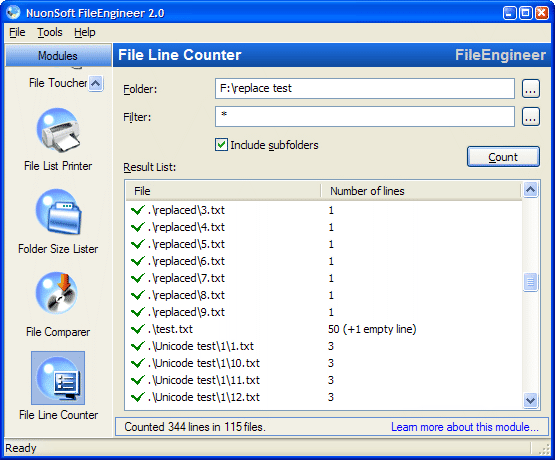Click the result list scrollbar thumb
Image resolution: width=555 pixels, height=460 pixels.
pos(530,282)
